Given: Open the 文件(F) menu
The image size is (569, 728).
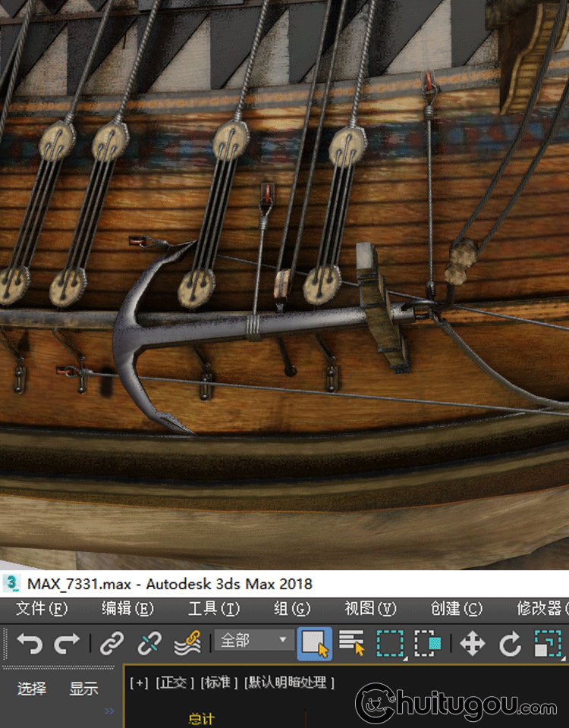Looking at the screenshot, I should point(42,608).
